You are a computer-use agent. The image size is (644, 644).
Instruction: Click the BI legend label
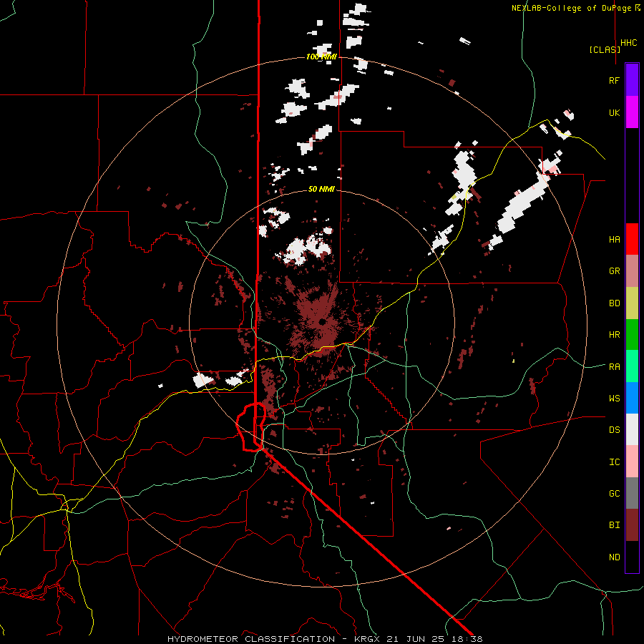point(614,525)
